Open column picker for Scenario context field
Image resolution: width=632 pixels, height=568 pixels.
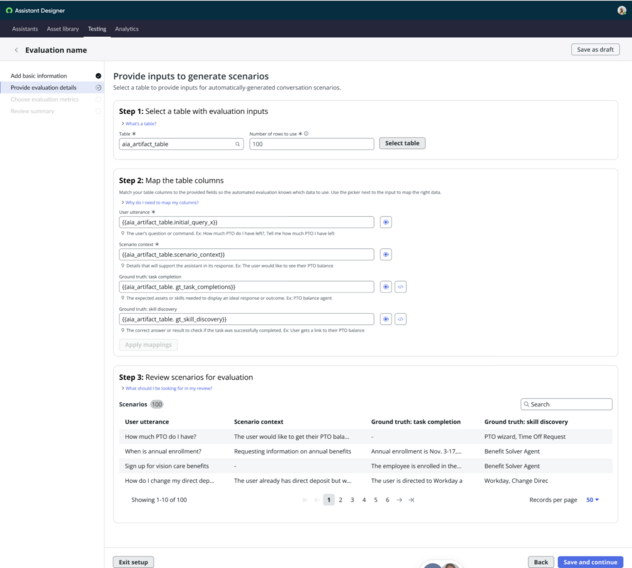tap(386, 254)
